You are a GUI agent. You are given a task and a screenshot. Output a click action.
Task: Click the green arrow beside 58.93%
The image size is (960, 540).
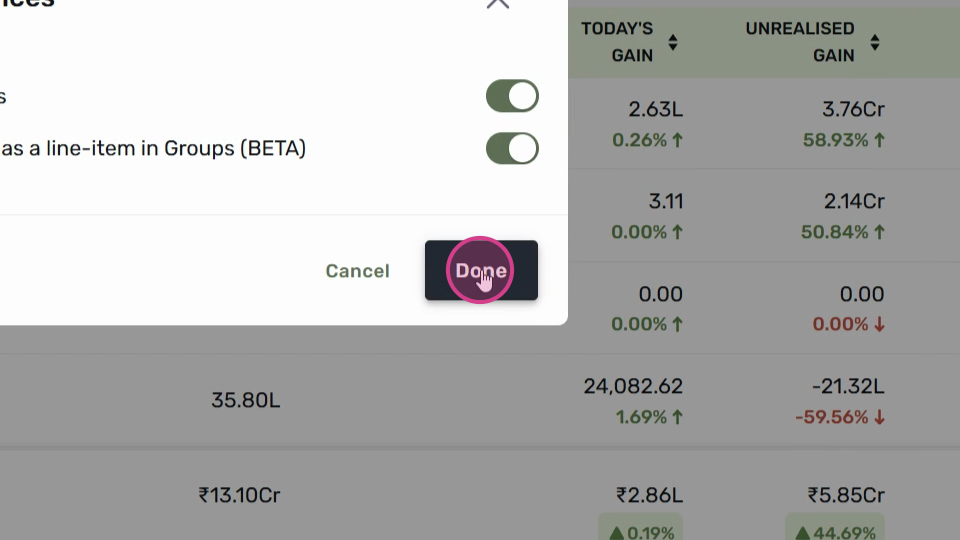[879, 140]
